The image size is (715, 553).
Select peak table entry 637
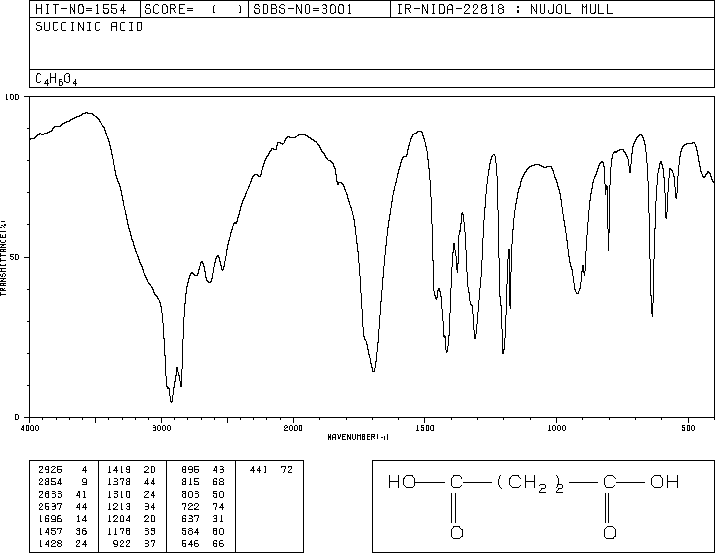pyautogui.click(x=191, y=519)
